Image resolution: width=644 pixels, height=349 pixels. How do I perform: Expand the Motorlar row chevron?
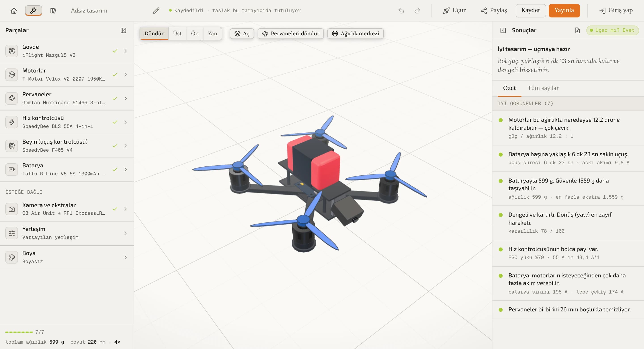click(x=125, y=74)
